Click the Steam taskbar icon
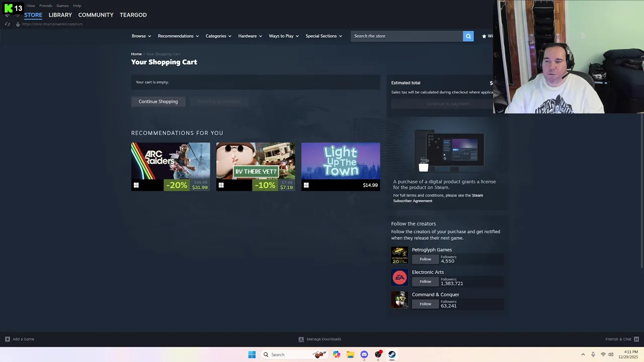This screenshot has width=644, height=362. [x=392, y=354]
